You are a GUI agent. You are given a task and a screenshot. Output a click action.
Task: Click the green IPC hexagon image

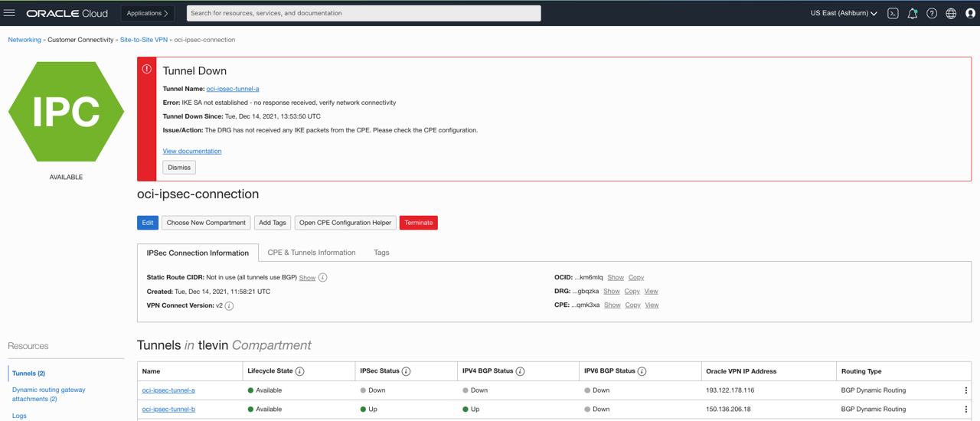point(66,112)
